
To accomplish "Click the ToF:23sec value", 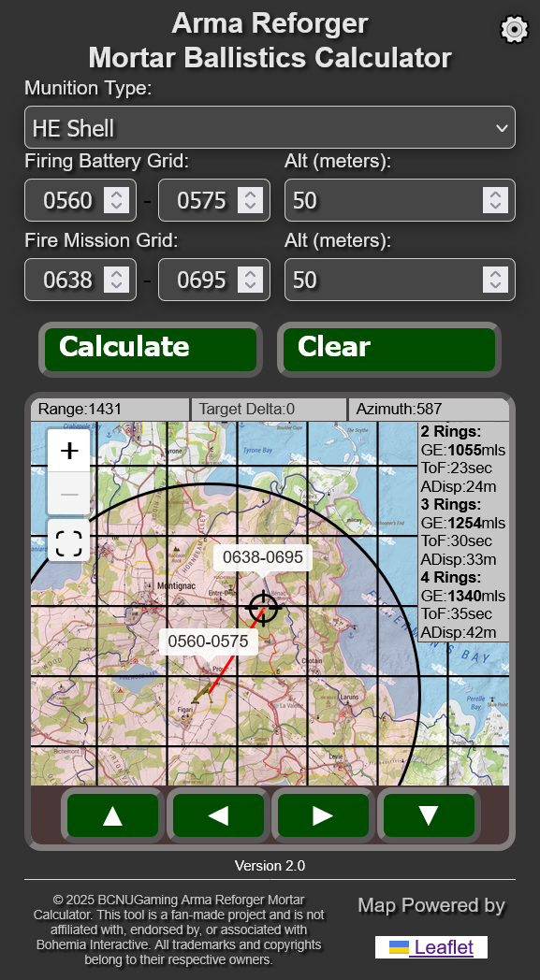I will tap(456, 468).
